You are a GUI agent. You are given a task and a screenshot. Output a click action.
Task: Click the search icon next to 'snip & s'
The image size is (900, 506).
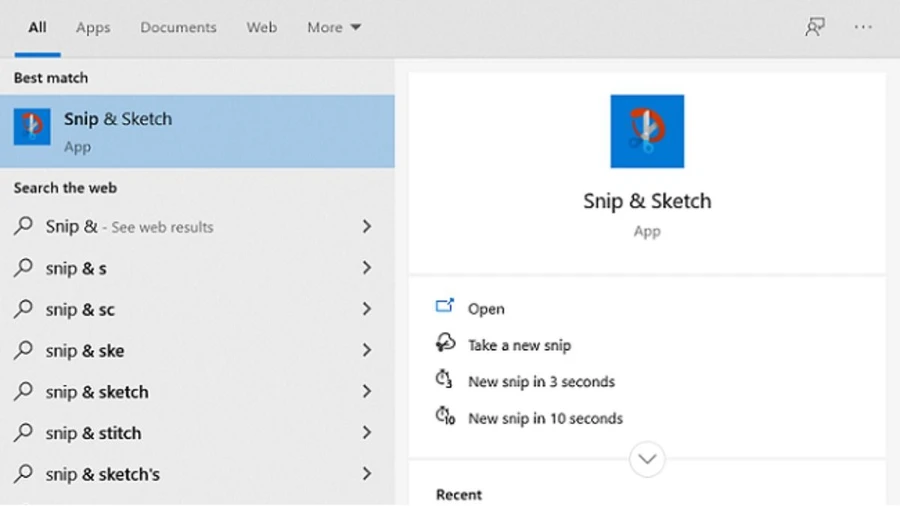[x=24, y=267]
